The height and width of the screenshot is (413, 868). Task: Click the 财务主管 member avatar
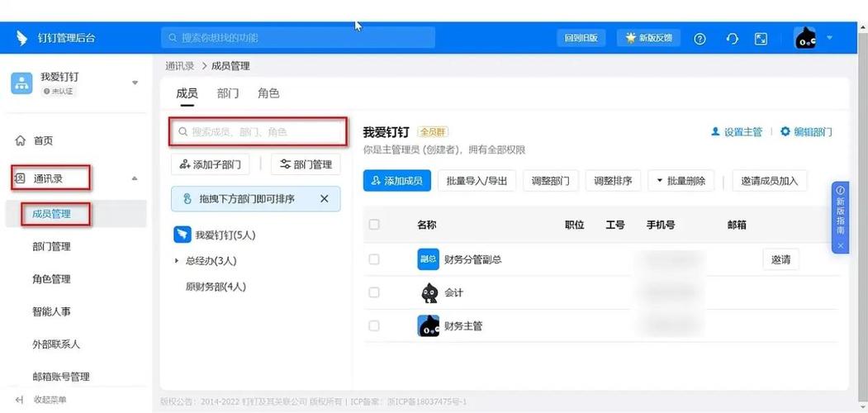click(x=428, y=325)
